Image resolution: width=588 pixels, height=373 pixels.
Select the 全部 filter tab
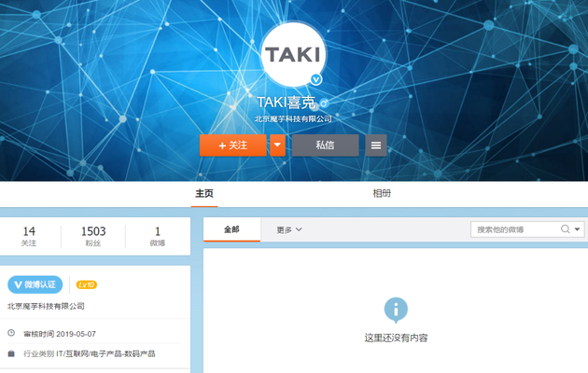coord(231,229)
